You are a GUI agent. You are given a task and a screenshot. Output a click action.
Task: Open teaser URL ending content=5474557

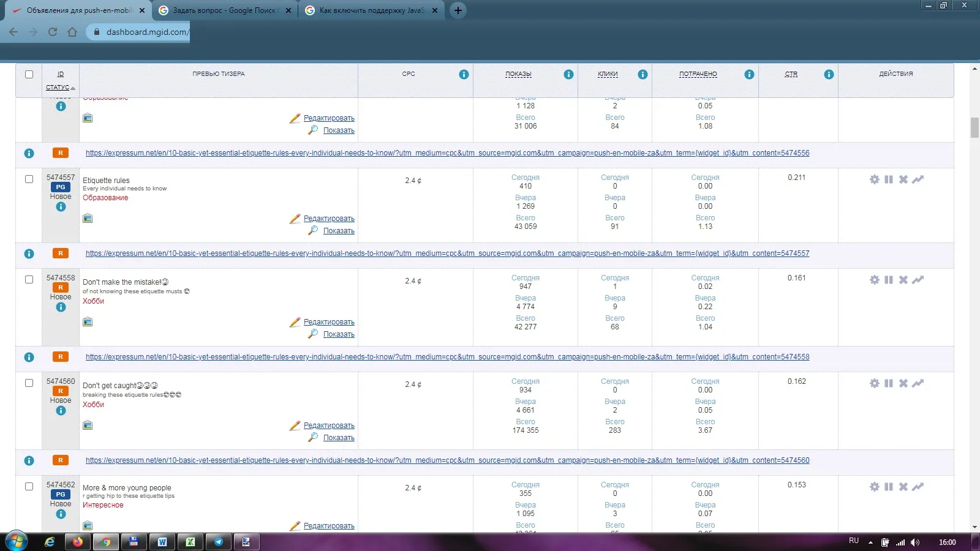pos(447,253)
